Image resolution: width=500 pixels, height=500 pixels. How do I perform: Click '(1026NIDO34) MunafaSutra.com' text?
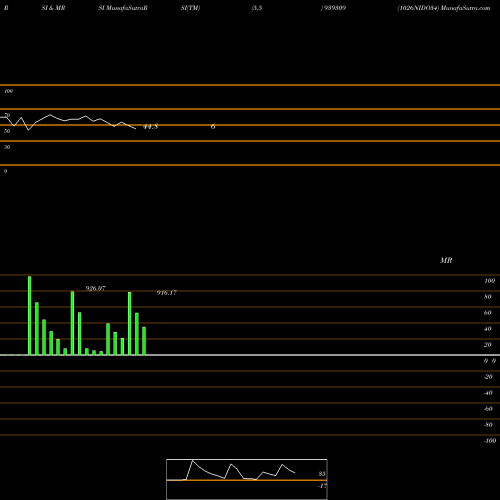pyautogui.click(x=444, y=8)
